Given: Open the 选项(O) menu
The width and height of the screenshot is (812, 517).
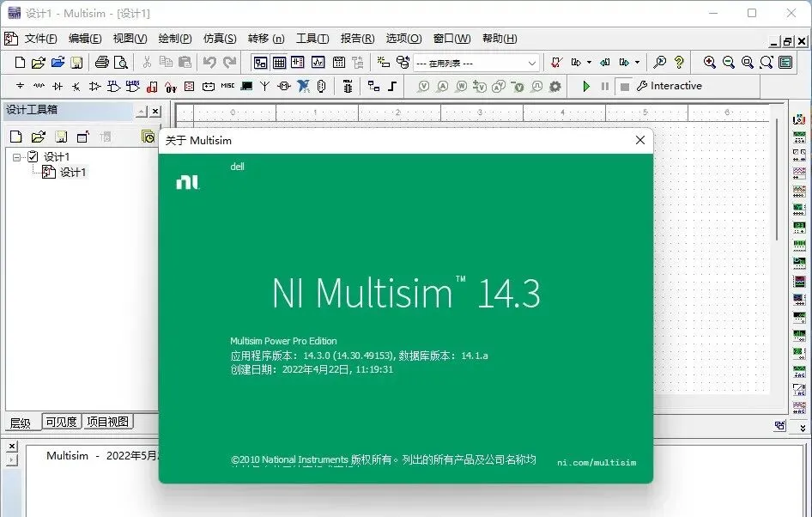Looking at the screenshot, I should click(x=403, y=39).
